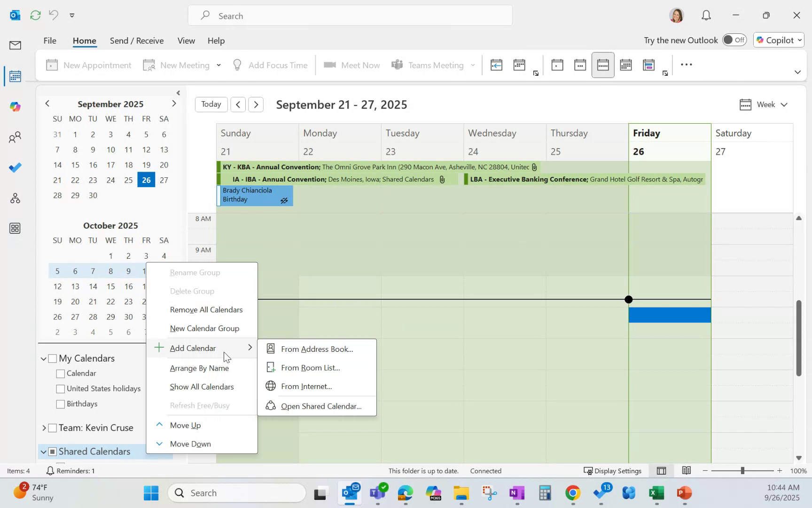Screen dimensions: 812x508
Task: Toggle the Try the new Outlook switch
Action: click(x=734, y=40)
